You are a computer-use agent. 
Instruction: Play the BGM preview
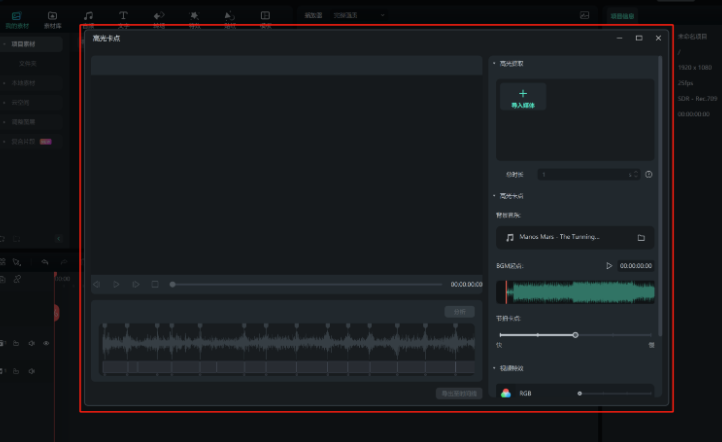click(608, 266)
